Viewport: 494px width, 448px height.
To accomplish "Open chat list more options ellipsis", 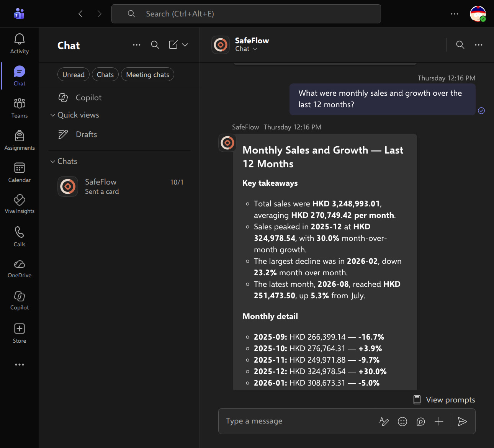I will point(137,45).
